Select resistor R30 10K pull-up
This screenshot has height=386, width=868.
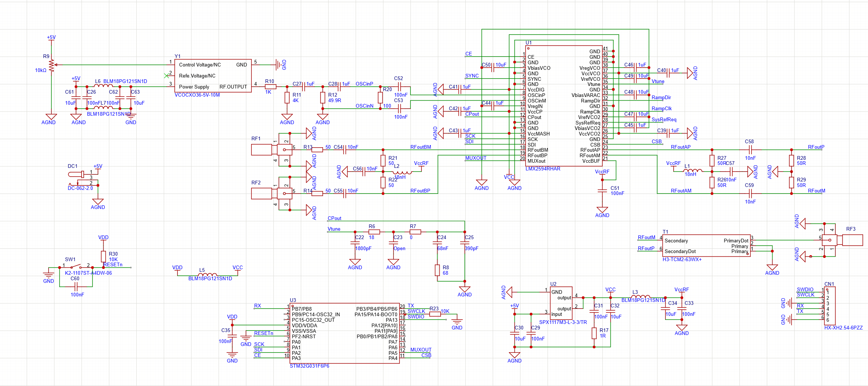103,256
